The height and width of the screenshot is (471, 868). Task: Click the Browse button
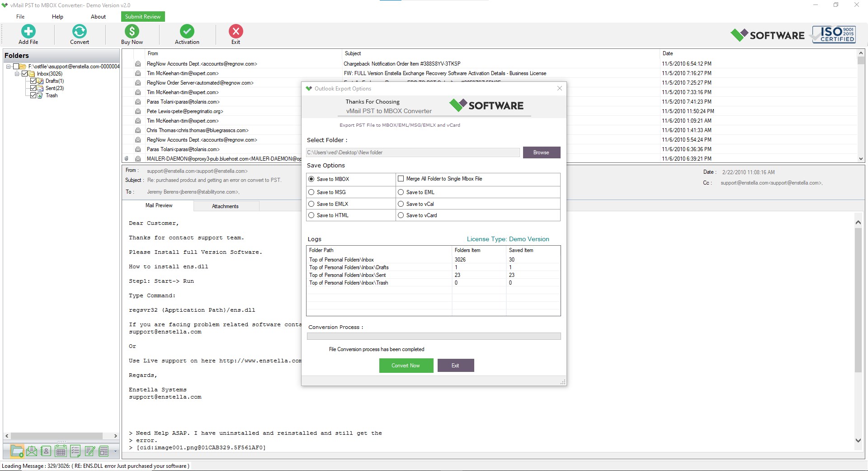[x=542, y=152]
